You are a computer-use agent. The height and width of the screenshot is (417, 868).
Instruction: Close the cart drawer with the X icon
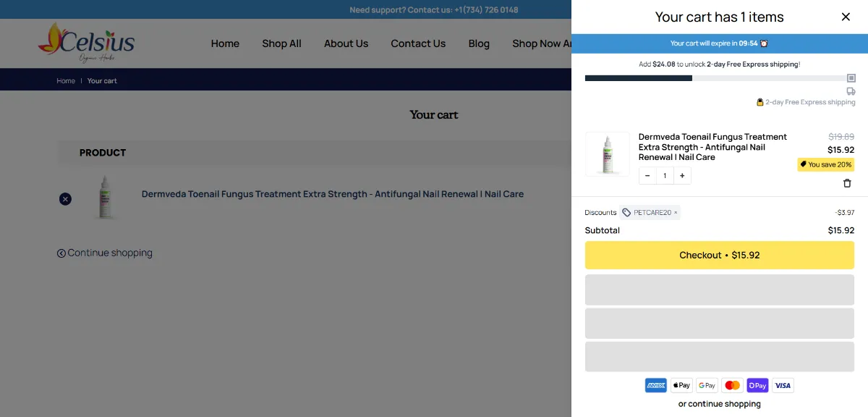click(846, 17)
